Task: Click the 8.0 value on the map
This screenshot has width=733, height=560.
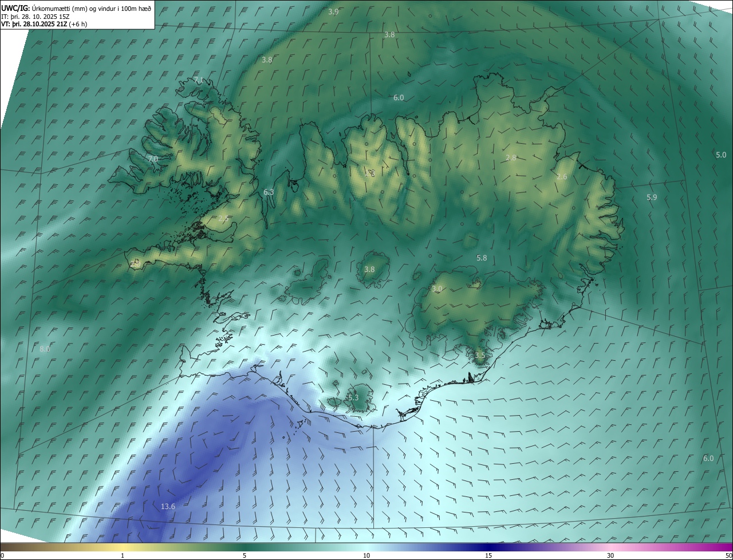Action: click(45, 349)
